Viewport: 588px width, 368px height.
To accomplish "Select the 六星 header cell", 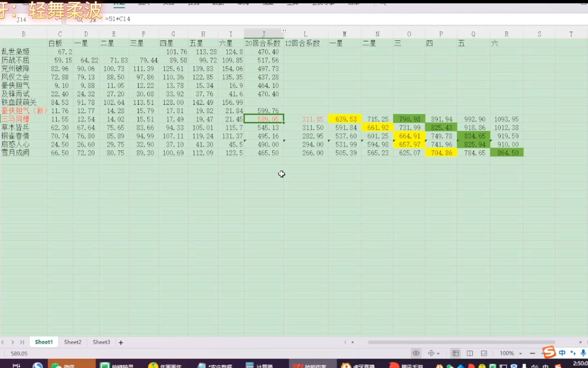I will [x=231, y=43].
